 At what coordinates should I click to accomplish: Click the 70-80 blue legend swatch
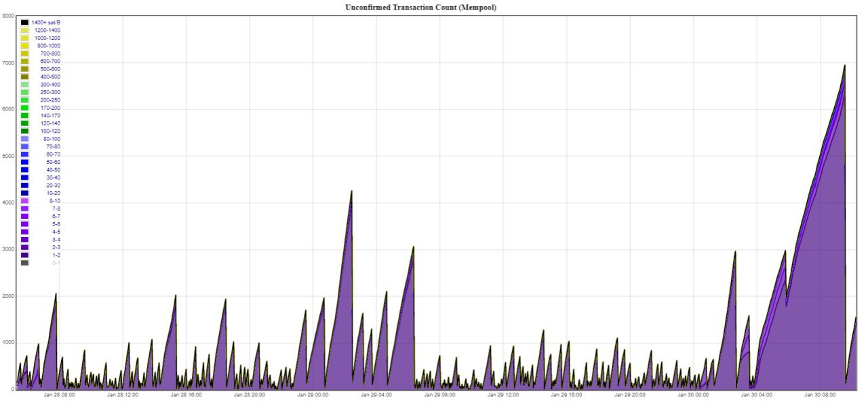[24, 146]
